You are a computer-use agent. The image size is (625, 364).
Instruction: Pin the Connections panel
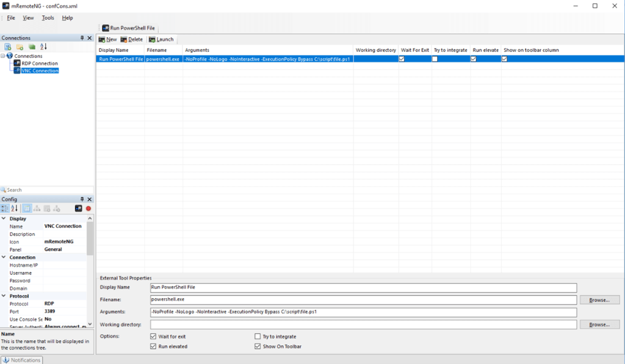point(82,37)
